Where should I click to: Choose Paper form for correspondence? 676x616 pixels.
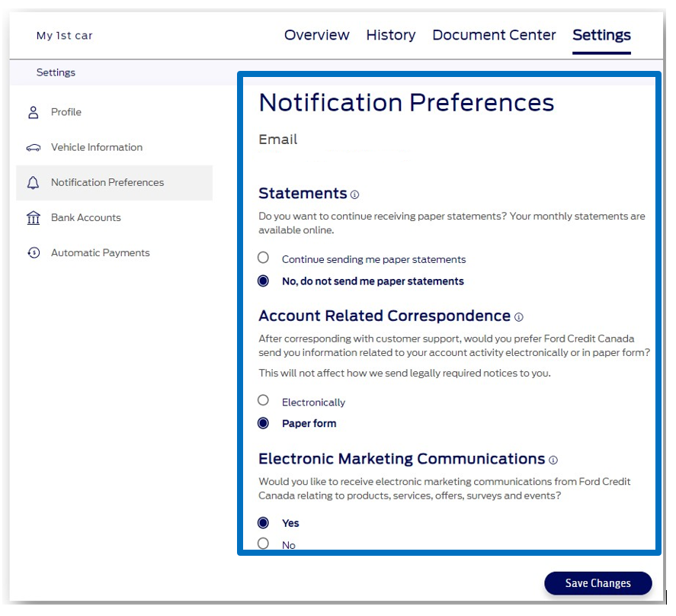click(x=263, y=423)
